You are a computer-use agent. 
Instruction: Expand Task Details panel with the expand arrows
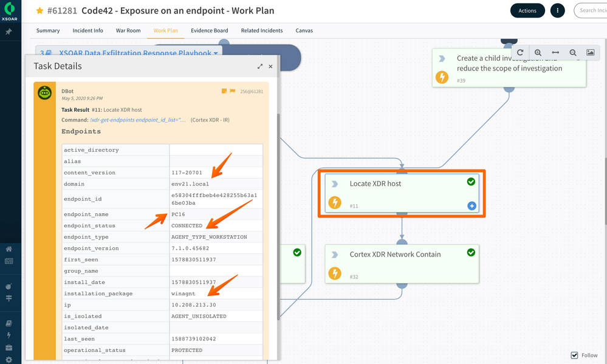260,66
